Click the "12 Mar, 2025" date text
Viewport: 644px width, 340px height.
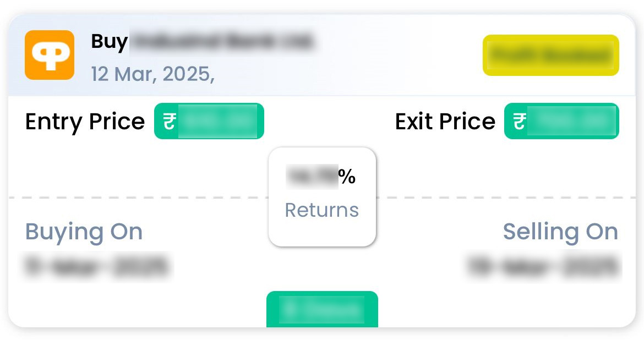pos(152,74)
